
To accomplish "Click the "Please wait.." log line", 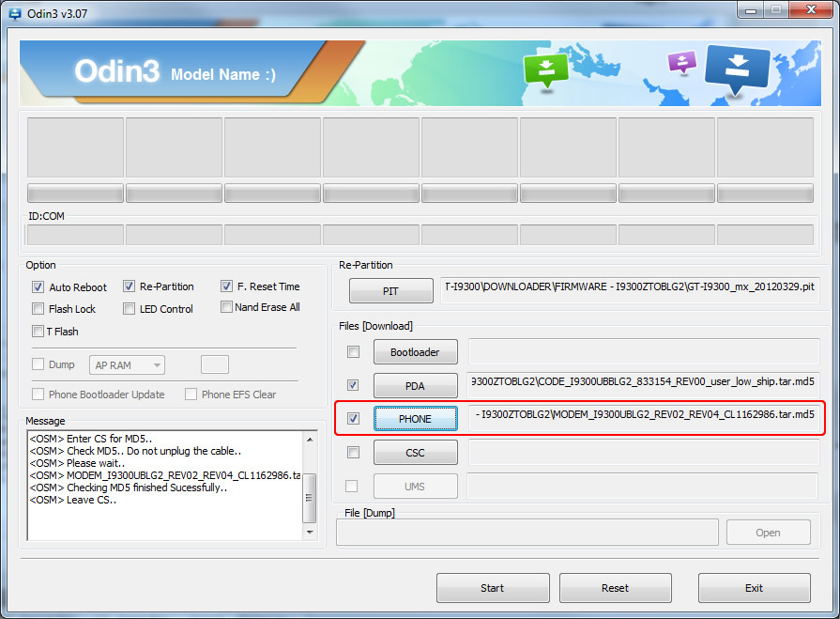I will 77,463.
